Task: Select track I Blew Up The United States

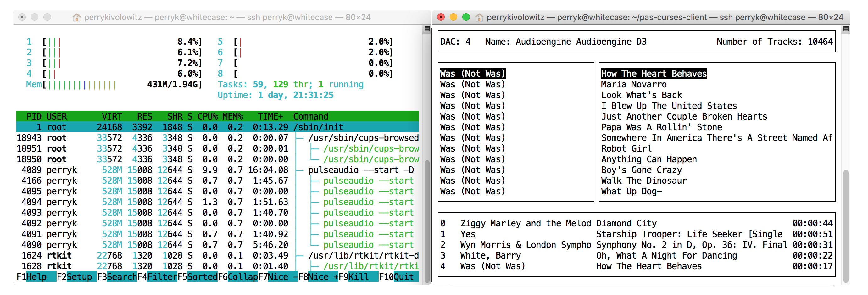Action: click(669, 106)
